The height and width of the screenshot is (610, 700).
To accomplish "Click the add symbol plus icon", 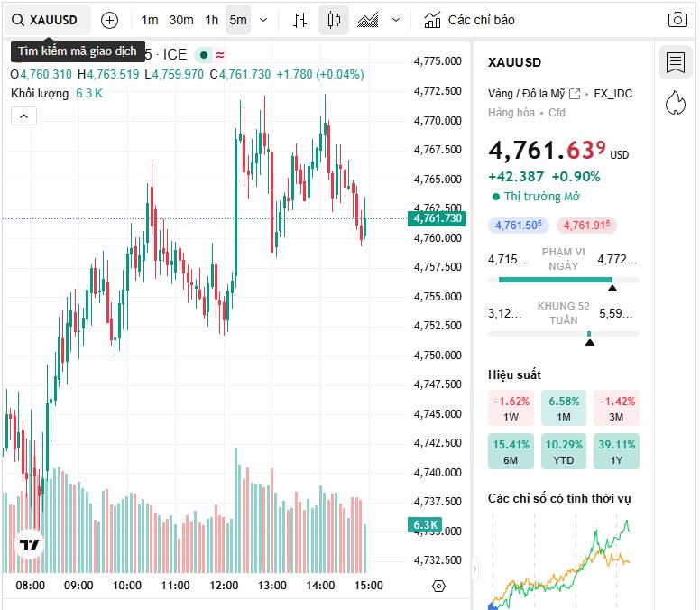I will click(109, 20).
